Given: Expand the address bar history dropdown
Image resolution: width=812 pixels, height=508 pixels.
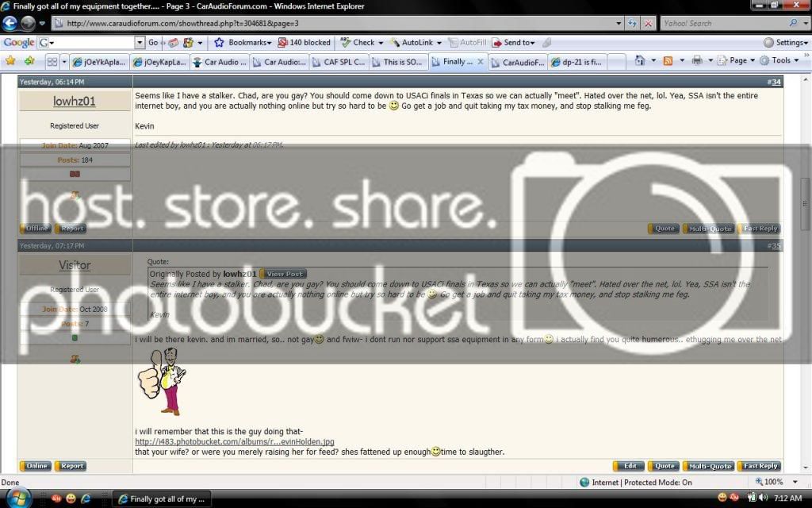Looking at the screenshot, I should (619, 23).
